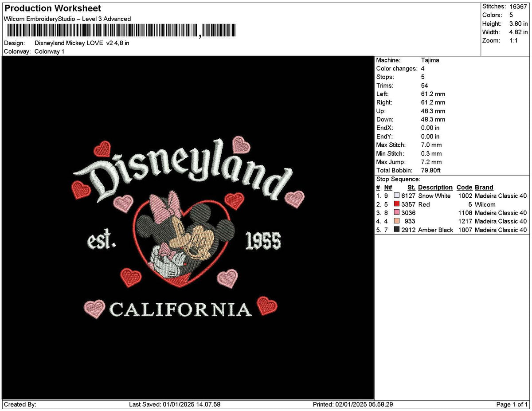Click the 'Description' column header
Viewport: 532px width, 411px height.
435,188
